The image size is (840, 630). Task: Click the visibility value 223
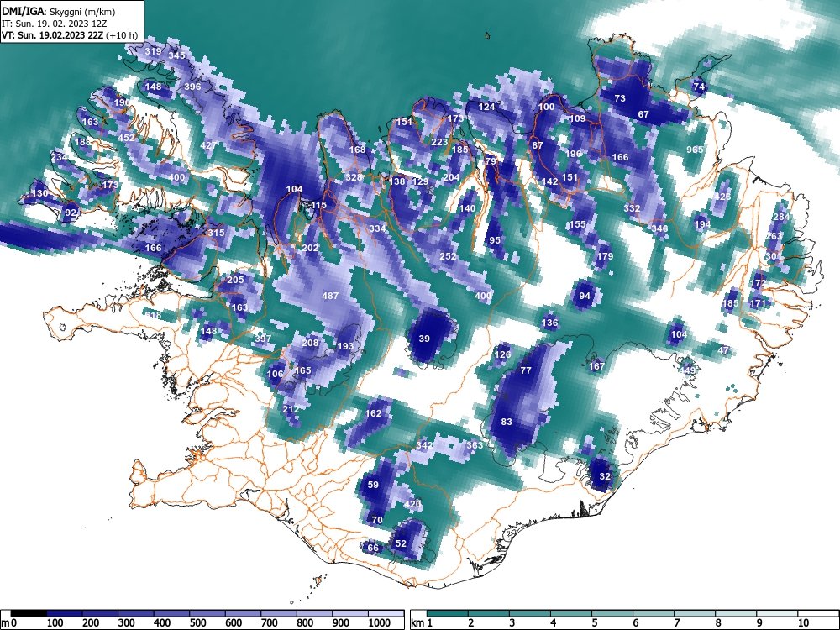click(x=439, y=142)
